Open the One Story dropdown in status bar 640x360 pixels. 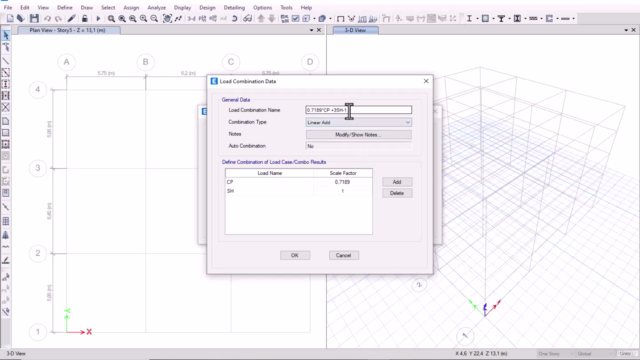coord(556,353)
